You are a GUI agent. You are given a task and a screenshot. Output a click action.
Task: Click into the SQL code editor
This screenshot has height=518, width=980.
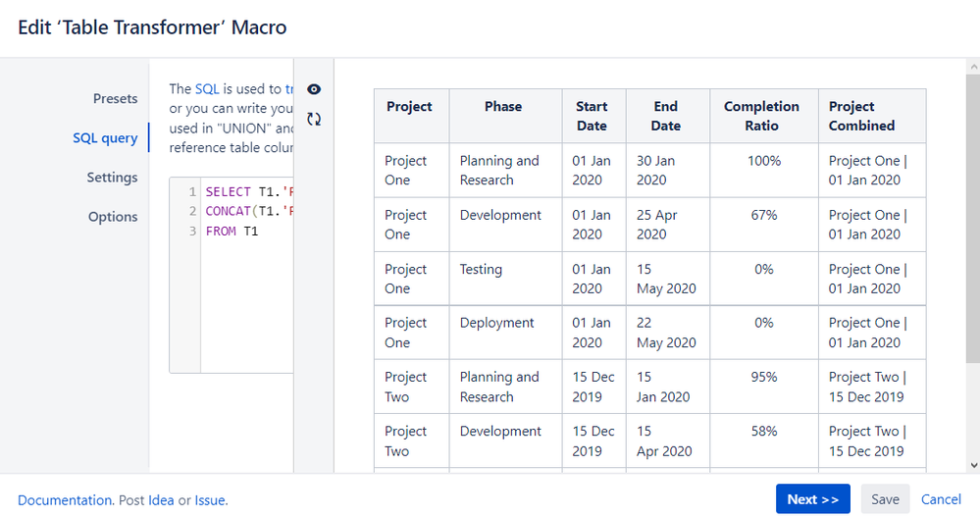(245, 294)
